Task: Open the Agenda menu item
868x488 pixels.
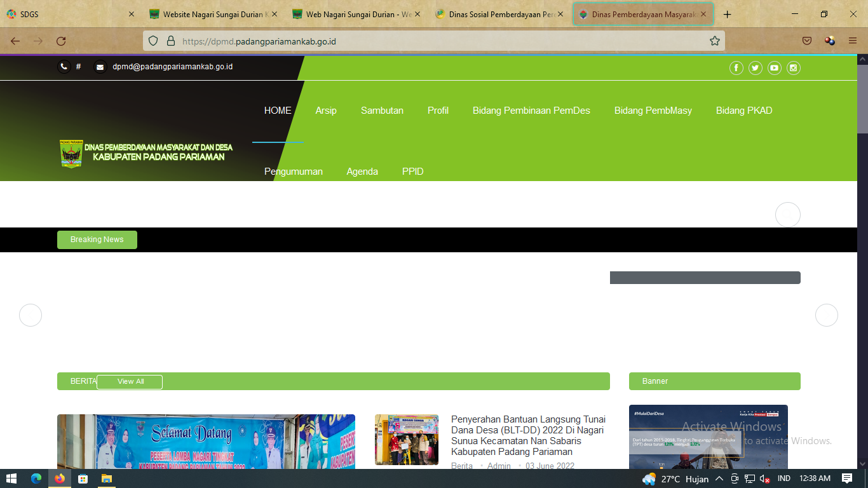Action: point(362,172)
